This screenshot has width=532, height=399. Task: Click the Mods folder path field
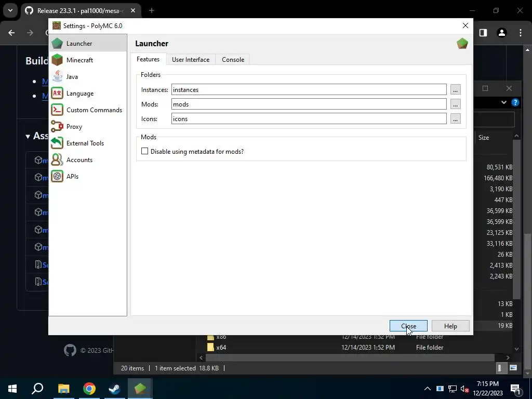(x=309, y=104)
